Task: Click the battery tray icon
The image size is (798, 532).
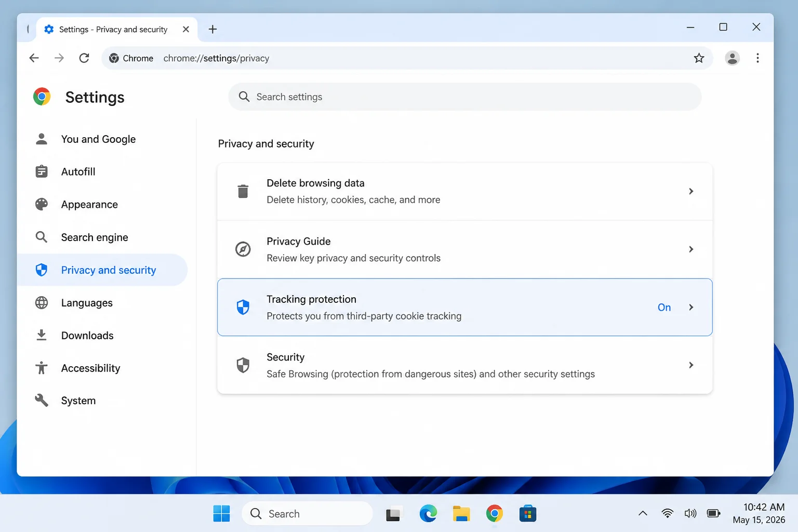Action: coord(714,513)
